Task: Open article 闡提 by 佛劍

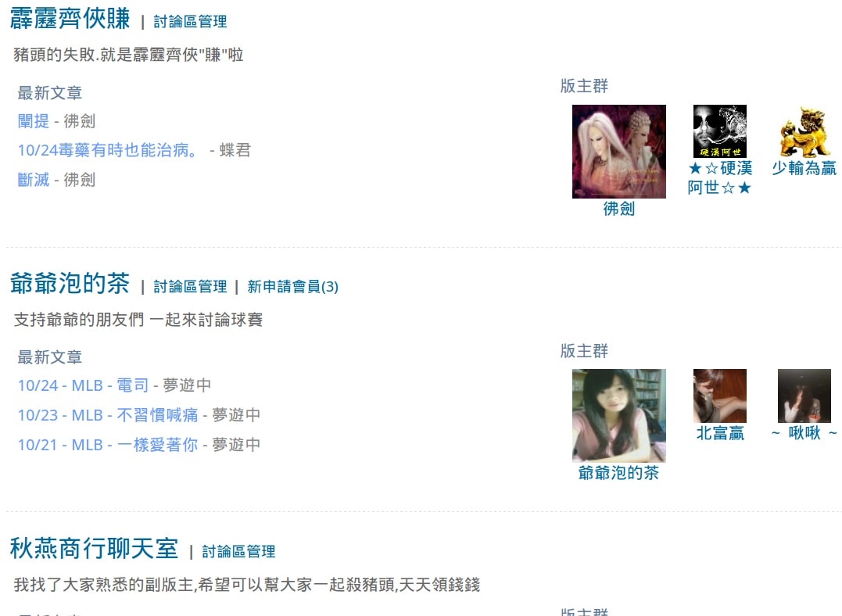Action: coord(34,121)
